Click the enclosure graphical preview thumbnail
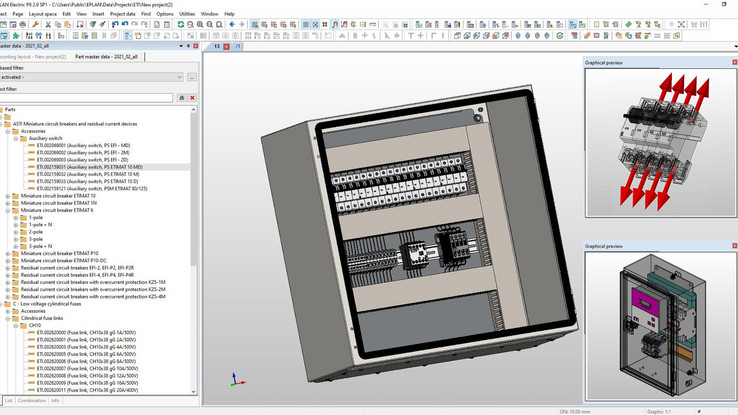Screen dimensions: 738x415 click(661, 326)
